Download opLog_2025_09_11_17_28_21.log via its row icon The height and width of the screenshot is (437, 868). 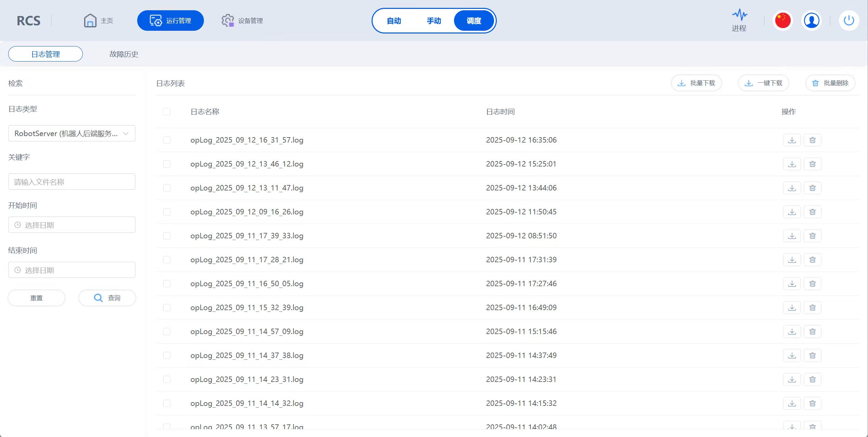(x=792, y=260)
